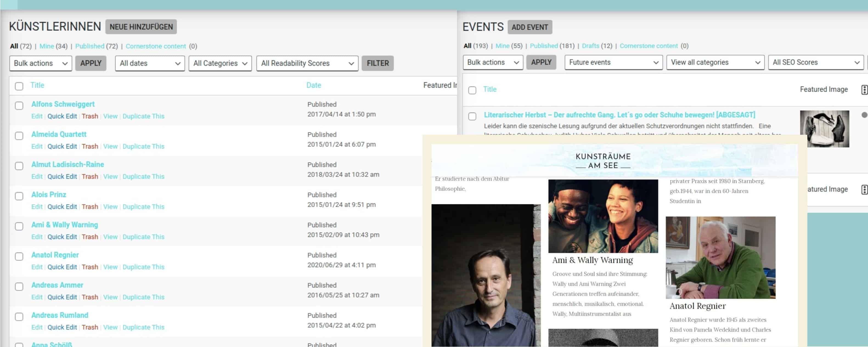The image size is (868, 347).
Task: Open Bulk actions dropdown in Events list
Action: pyautogui.click(x=493, y=62)
